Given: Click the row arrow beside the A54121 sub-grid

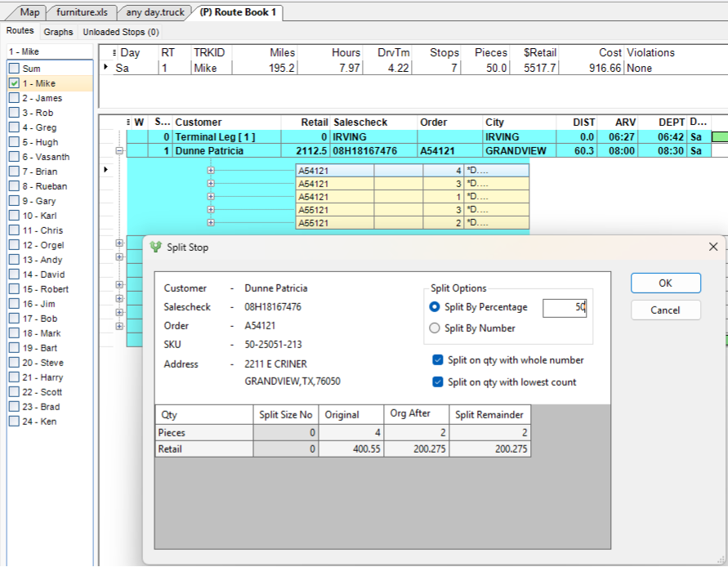Looking at the screenshot, I should coord(106,169).
